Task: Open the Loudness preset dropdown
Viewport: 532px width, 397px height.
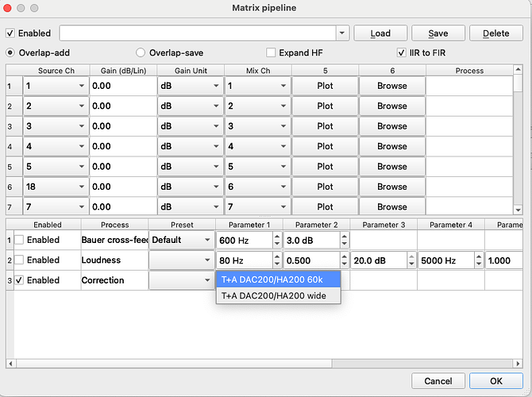Action: click(x=182, y=260)
